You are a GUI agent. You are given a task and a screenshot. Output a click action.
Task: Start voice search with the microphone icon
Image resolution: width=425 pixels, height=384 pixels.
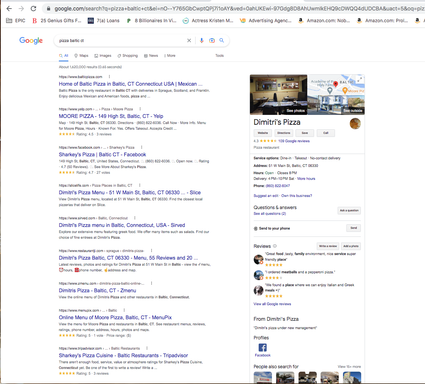(201, 41)
